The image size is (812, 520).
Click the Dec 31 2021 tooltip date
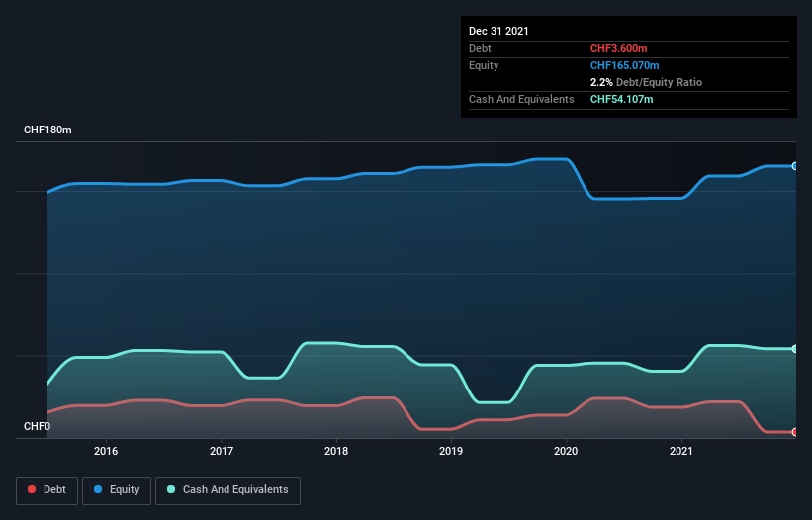point(498,31)
